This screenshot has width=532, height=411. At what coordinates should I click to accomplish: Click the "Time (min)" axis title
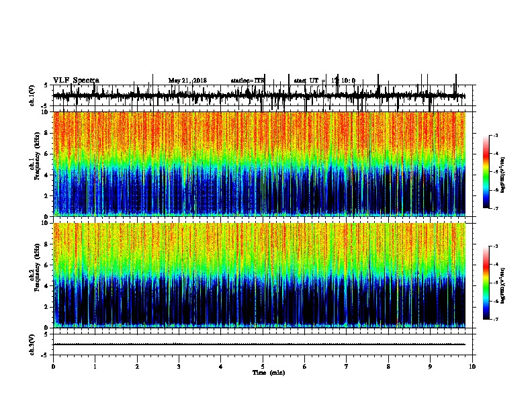tap(269, 373)
